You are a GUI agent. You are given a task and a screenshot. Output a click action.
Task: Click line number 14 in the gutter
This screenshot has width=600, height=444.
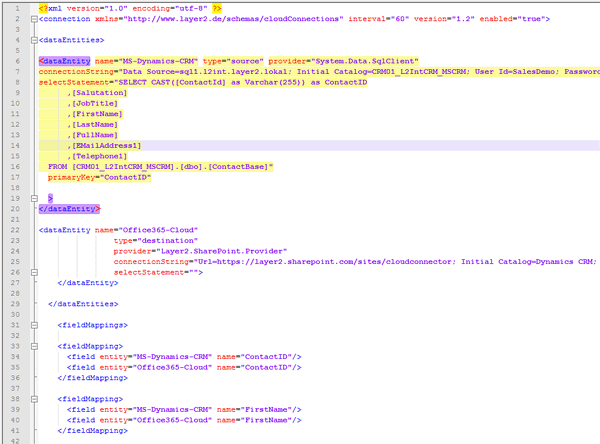tap(15, 145)
